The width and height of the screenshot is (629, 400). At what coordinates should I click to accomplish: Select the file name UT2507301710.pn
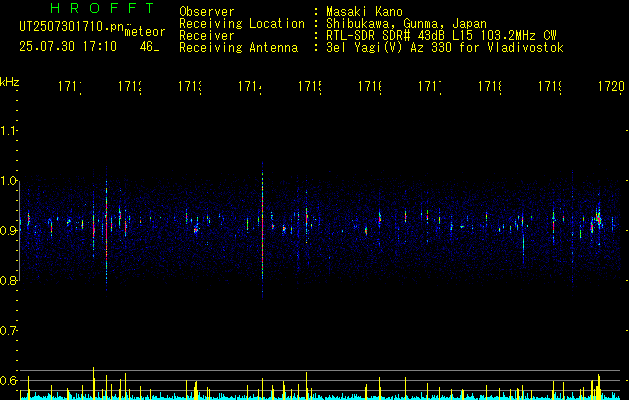[x=72, y=27]
